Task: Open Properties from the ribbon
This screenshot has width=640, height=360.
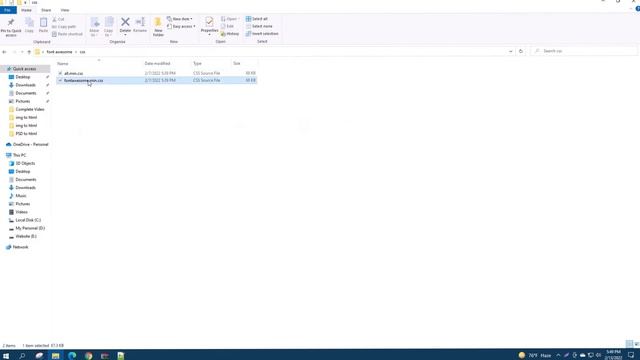Action: point(209,26)
